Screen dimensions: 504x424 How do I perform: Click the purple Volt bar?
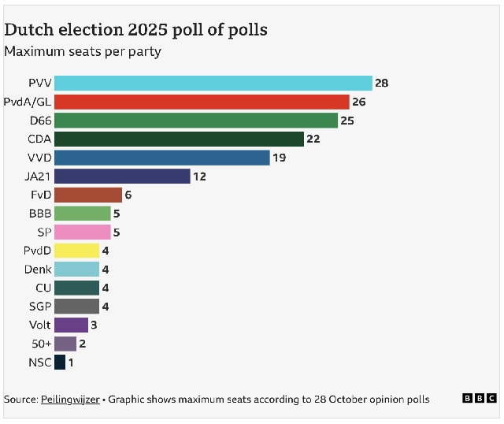point(71,325)
